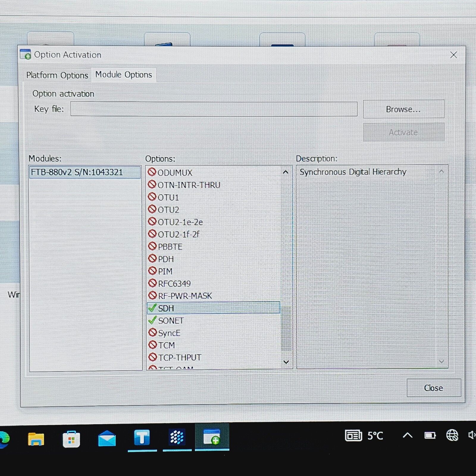
Task: Click the prohibited icon beside ODUMUX
Action: click(x=152, y=172)
